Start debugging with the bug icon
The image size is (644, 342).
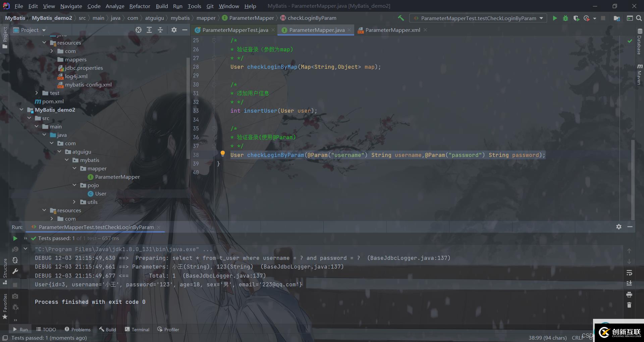[x=566, y=18]
